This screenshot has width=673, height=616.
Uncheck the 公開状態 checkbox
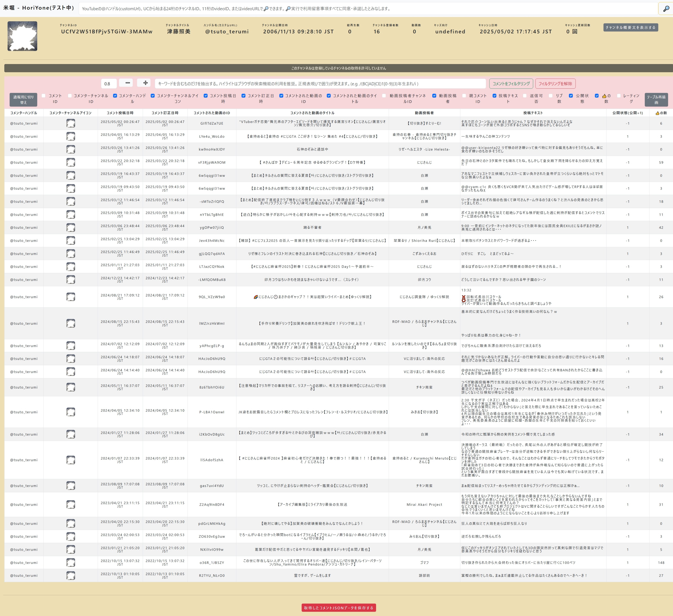pyautogui.click(x=571, y=96)
